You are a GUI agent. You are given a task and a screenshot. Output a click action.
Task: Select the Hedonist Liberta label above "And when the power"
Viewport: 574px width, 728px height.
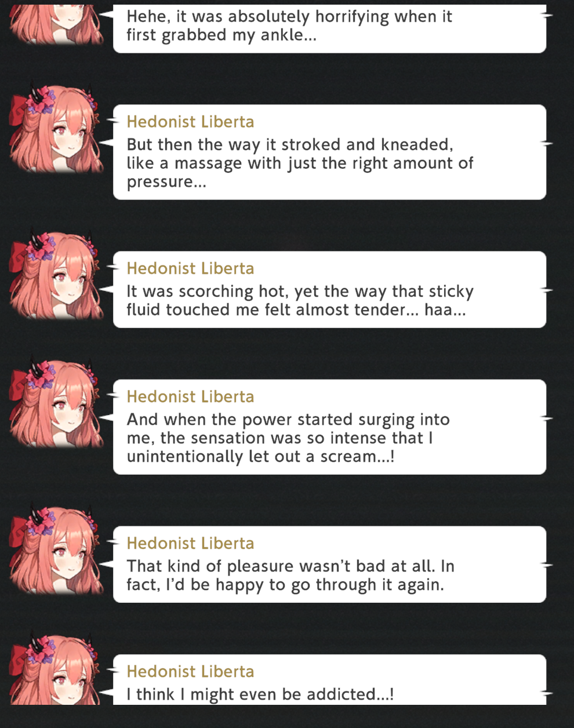click(190, 396)
